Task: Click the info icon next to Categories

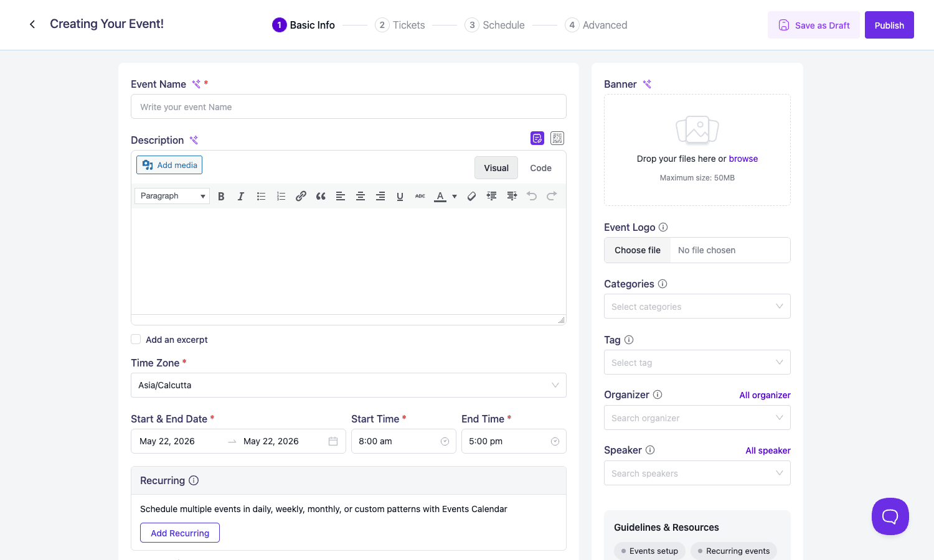Action: pos(663,284)
